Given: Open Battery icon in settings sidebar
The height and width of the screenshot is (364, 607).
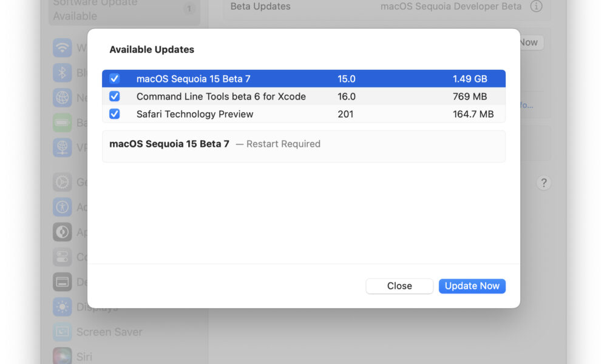Looking at the screenshot, I should pyautogui.click(x=63, y=123).
